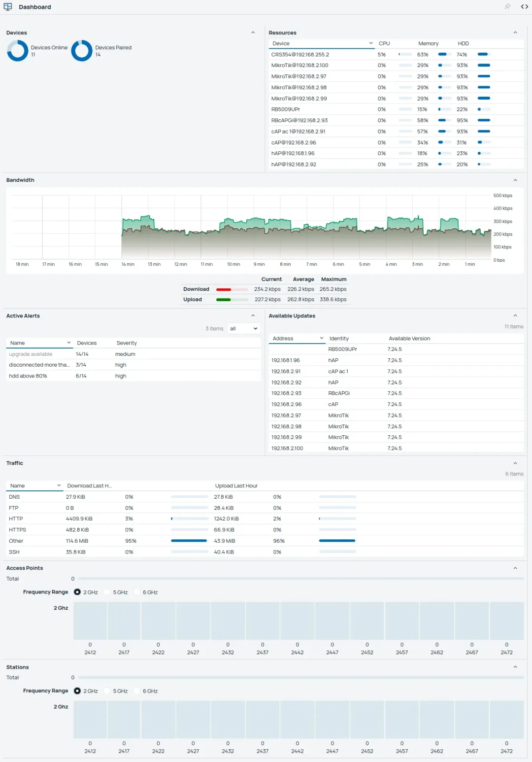Click the Devices Online donut chart

point(18,51)
